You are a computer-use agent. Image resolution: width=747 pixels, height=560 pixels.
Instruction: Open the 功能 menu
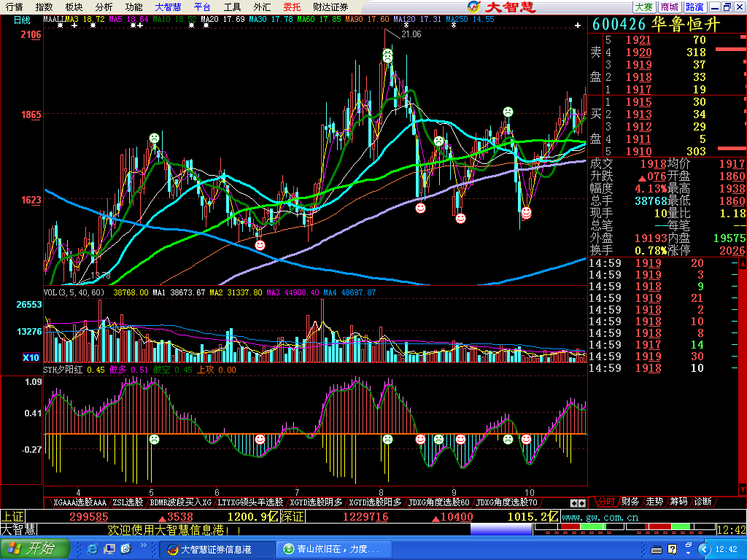tap(134, 7)
